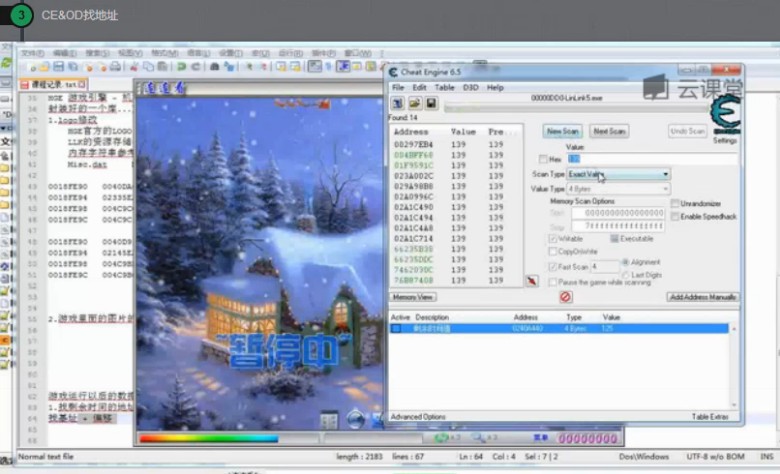Click Cheat Engine save floppy disk icon

click(431, 103)
